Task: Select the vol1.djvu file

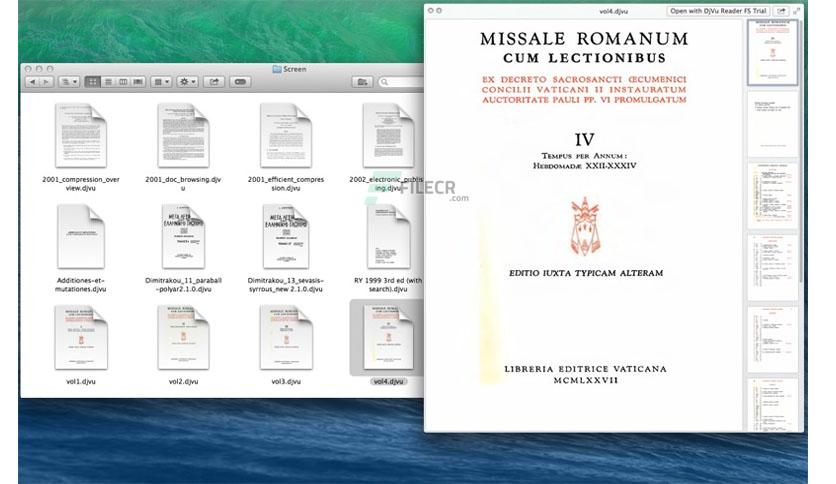Action: (81, 343)
